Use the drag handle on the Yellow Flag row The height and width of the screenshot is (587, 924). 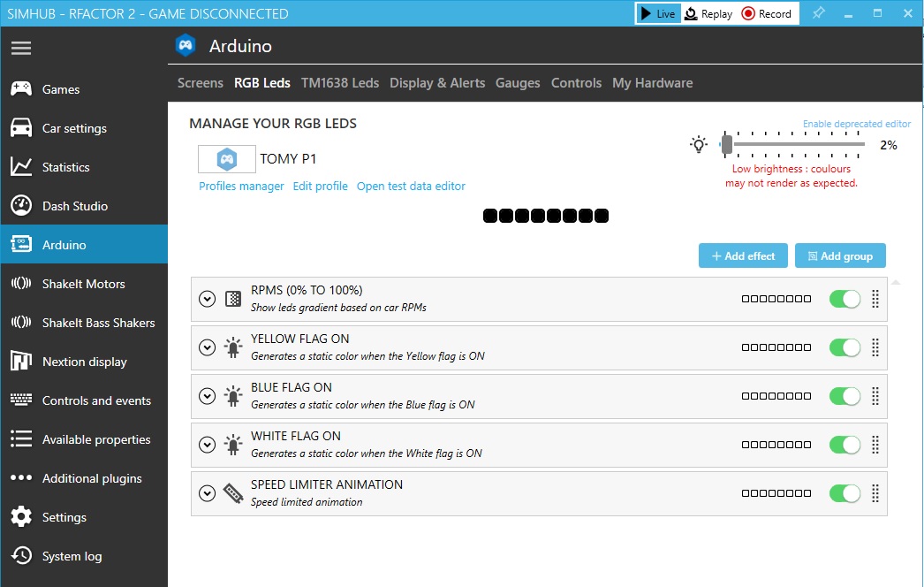pyautogui.click(x=875, y=347)
